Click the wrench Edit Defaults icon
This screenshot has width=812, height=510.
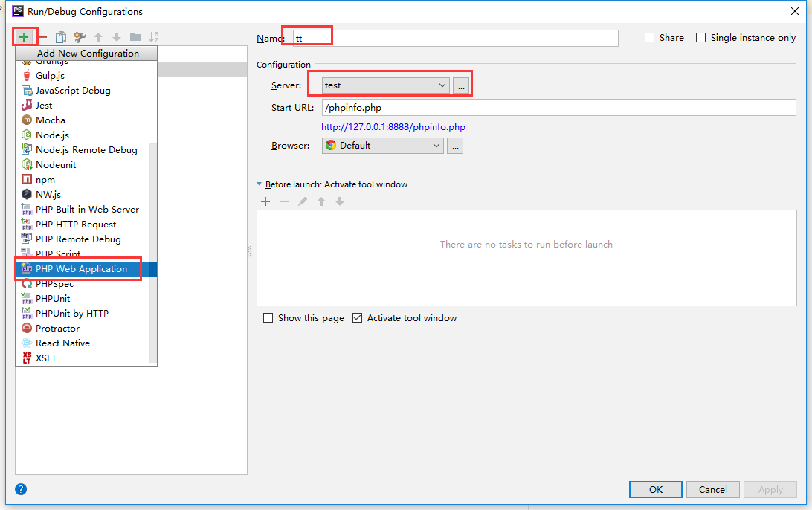[x=80, y=37]
